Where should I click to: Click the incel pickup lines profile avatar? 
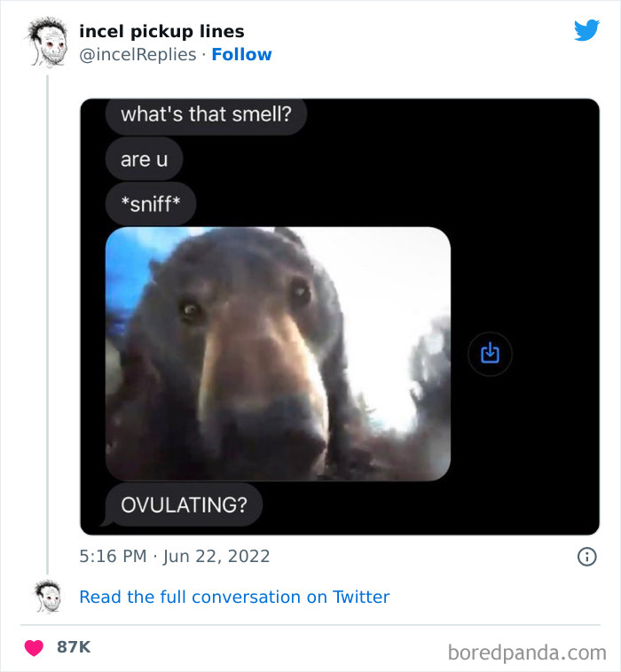pos(47,43)
